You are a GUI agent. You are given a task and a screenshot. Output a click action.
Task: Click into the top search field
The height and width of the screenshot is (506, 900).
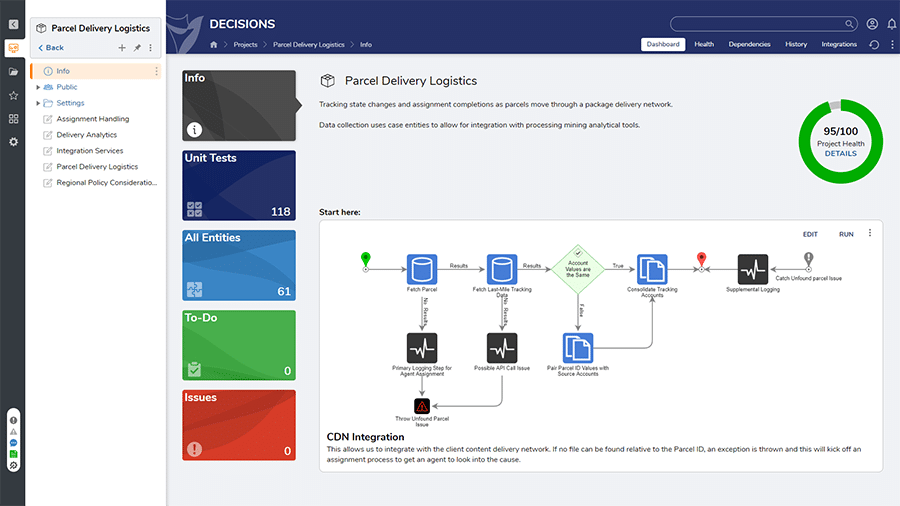pyautogui.click(x=762, y=24)
